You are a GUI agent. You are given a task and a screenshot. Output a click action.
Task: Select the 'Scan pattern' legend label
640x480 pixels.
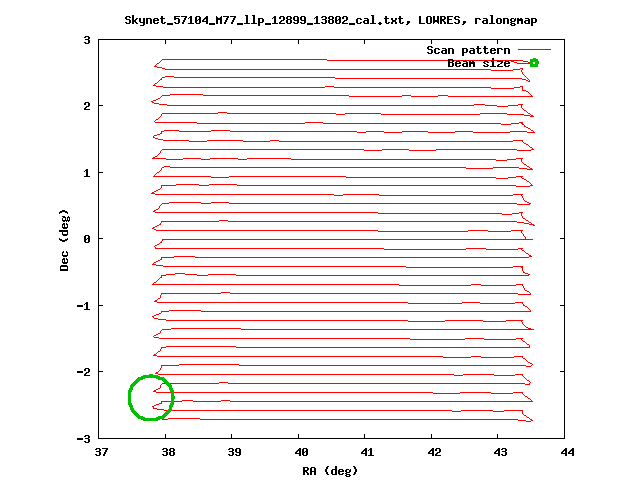pyautogui.click(x=468, y=50)
